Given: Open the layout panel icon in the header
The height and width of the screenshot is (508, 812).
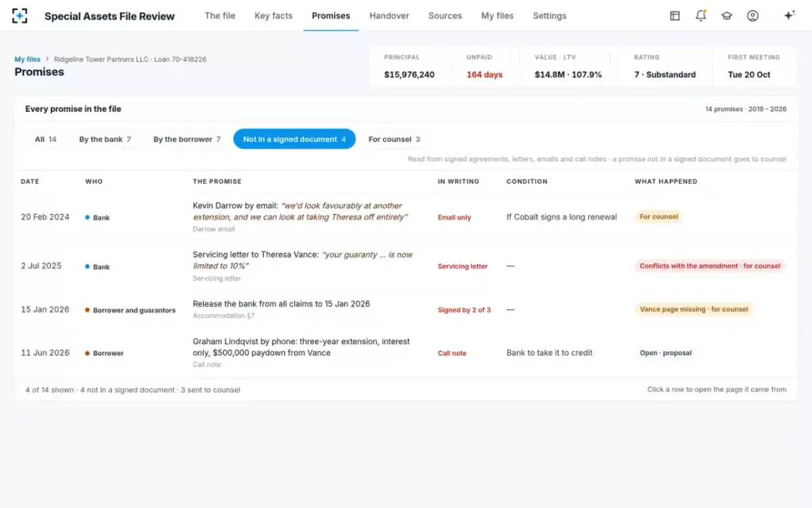Looking at the screenshot, I should click(675, 16).
